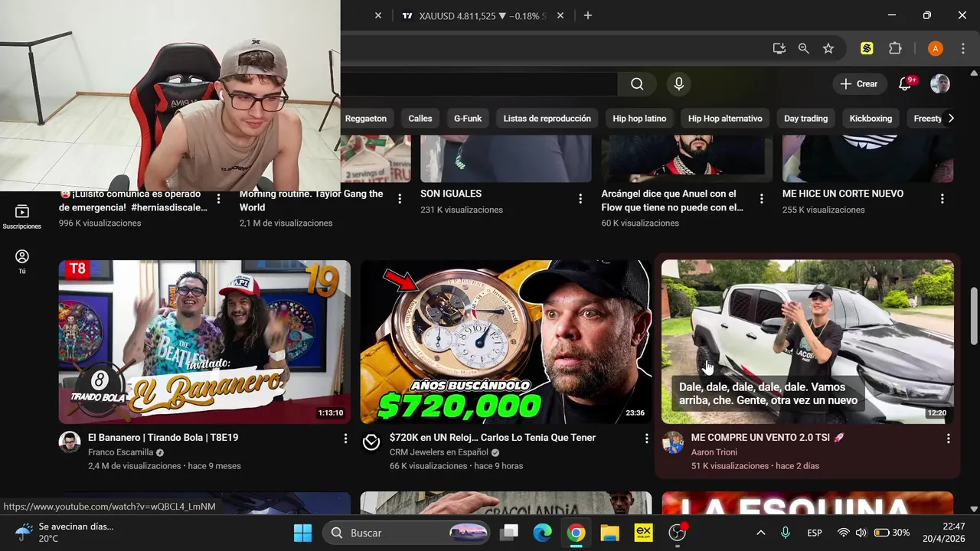This screenshot has width=980, height=551.
Task: Open Task View on the taskbar
Action: pyautogui.click(x=509, y=533)
